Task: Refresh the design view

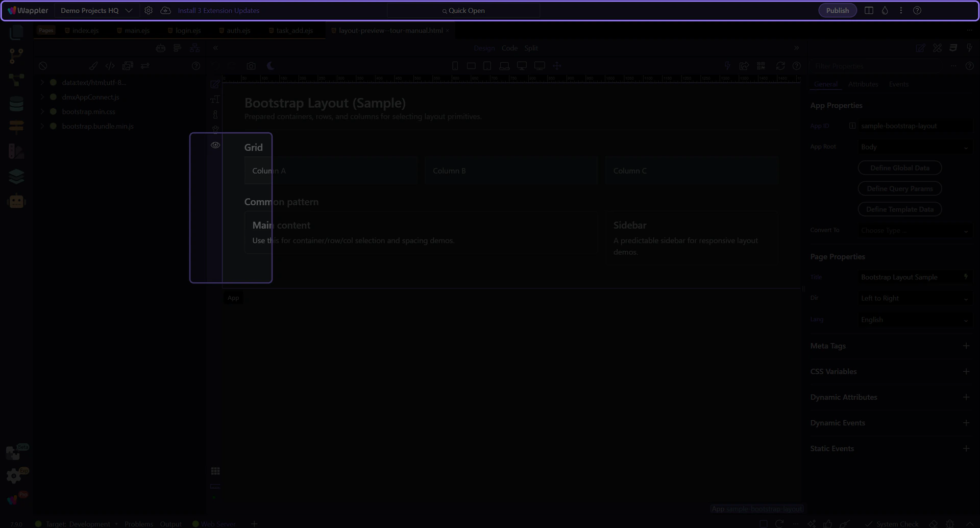Action: 780,66
